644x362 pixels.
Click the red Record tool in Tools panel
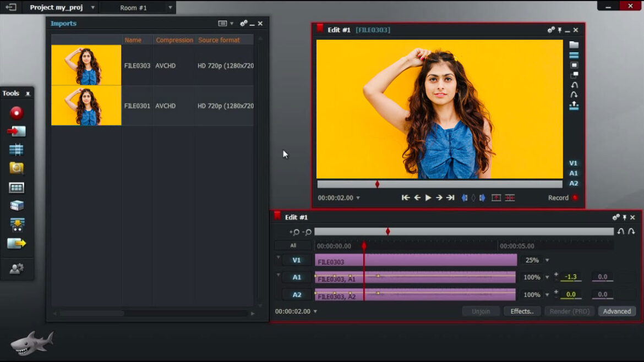click(x=17, y=113)
